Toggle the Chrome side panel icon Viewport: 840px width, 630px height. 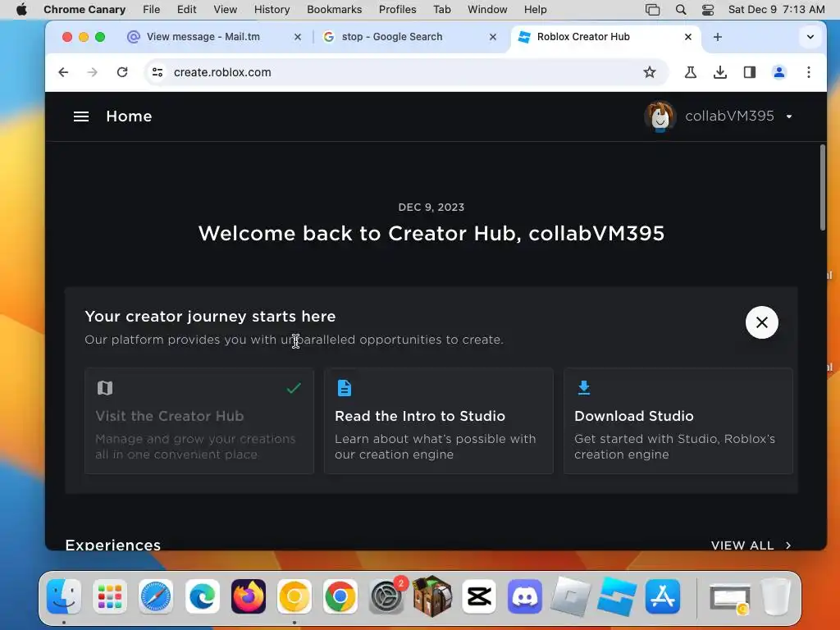(x=750, y=72)
